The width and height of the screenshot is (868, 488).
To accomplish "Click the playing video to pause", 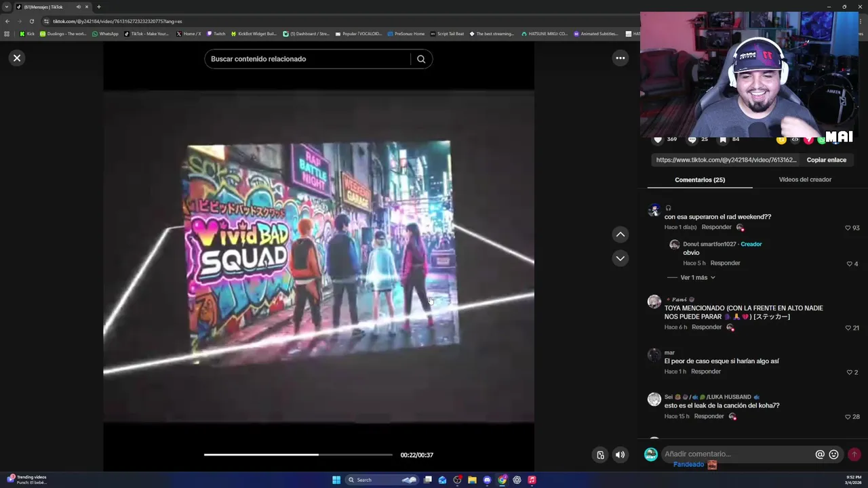I will coord(319,256).
